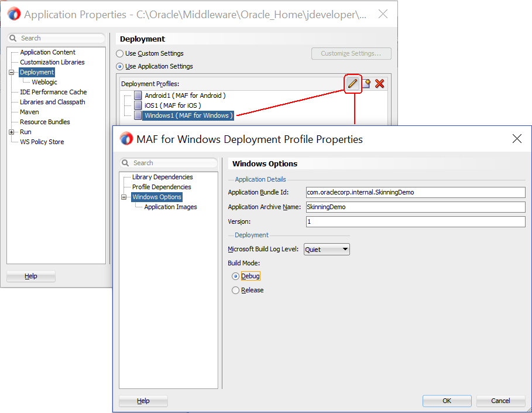Select Windows1 (MAF for Windows) profile
The width and height of the screenshot is (532, 413).
188,115
